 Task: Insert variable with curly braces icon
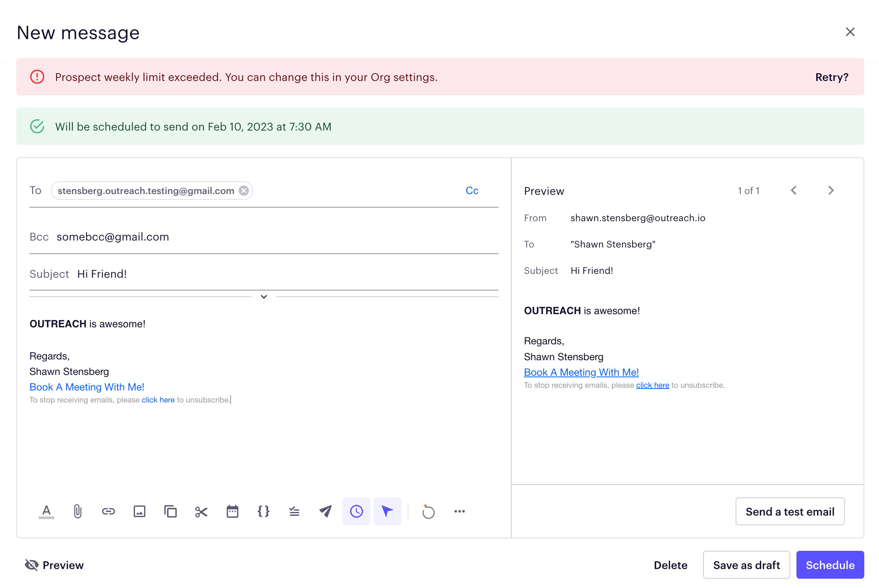[264, 511]
